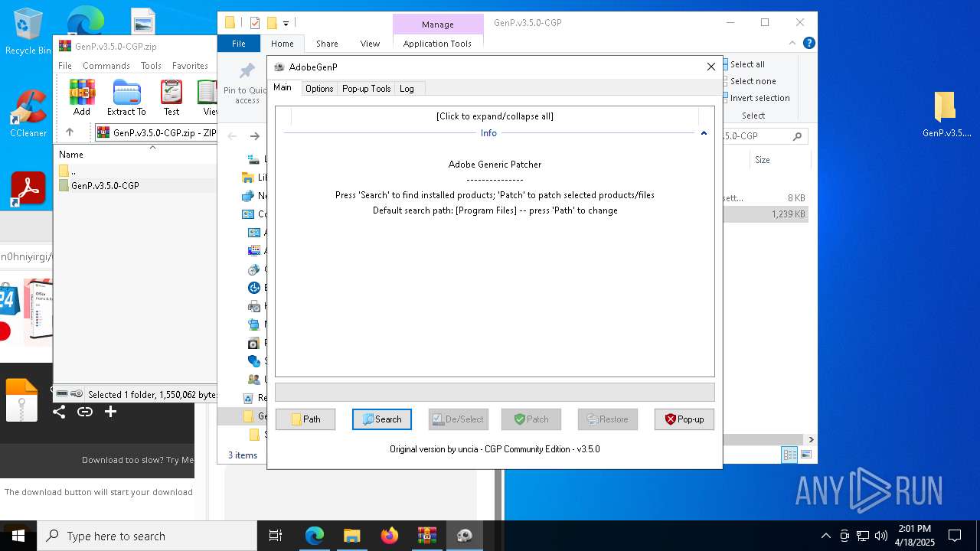
Task: Click the WinRAR archive path field
Action: pos(156,132)
